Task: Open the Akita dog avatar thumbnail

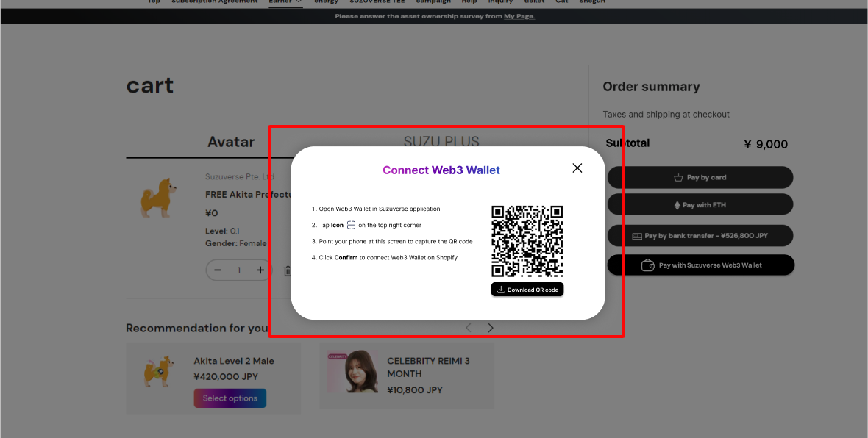Action: point(158,197)
